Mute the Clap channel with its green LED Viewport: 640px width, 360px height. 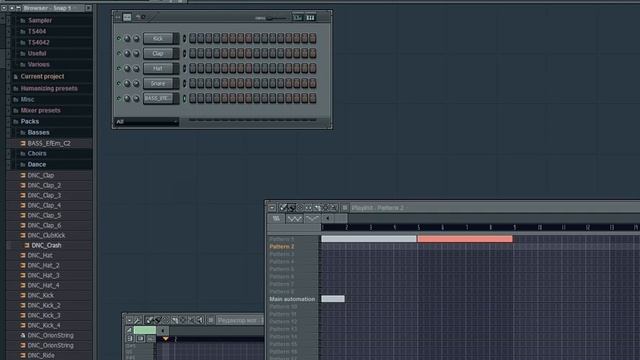tap(119, 53)
